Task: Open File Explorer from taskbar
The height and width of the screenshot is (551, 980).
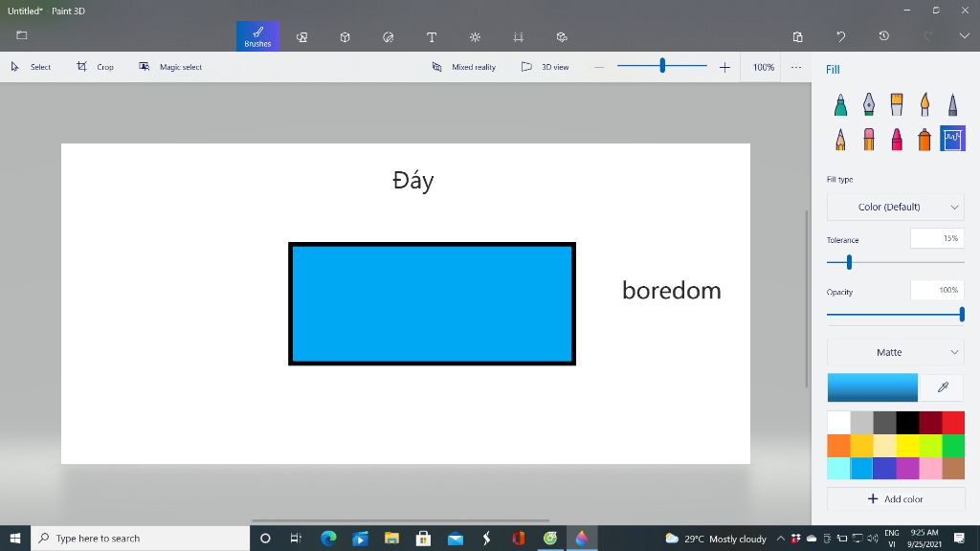Action: coord(391,538)
